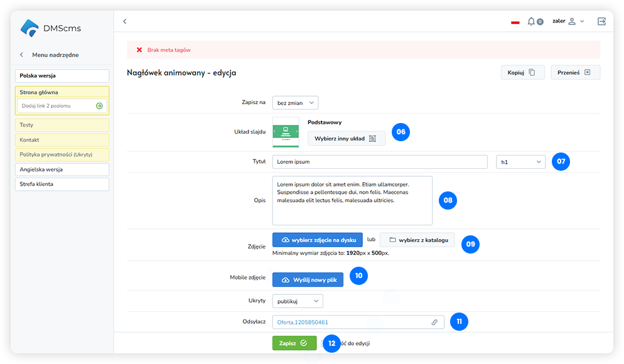The image size is (624, 364).
Task: Click the green Zapisz button
Action: 294,343
